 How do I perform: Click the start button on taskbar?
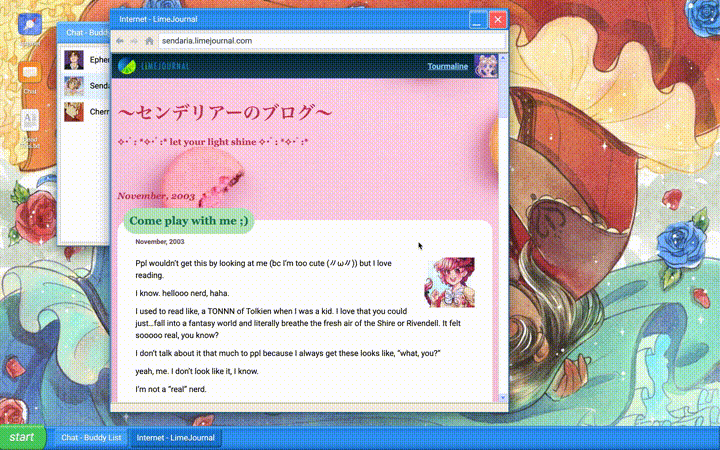[x=22, y=438]
